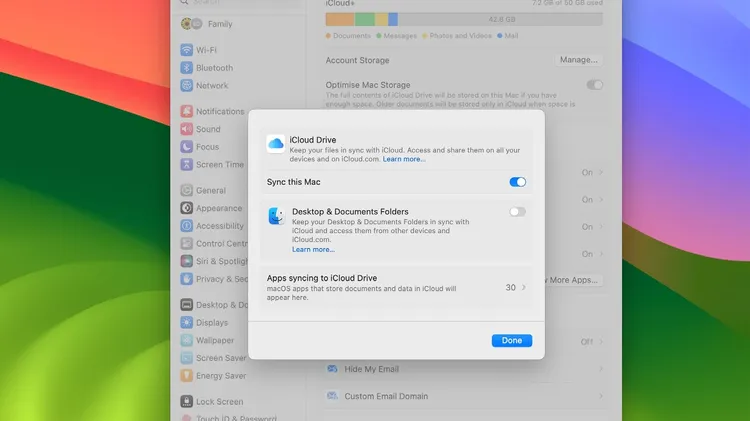Viewport: 750px width, 421px height.
Task: Select the Accessibility icon
Action: click(x=187, y=225)
